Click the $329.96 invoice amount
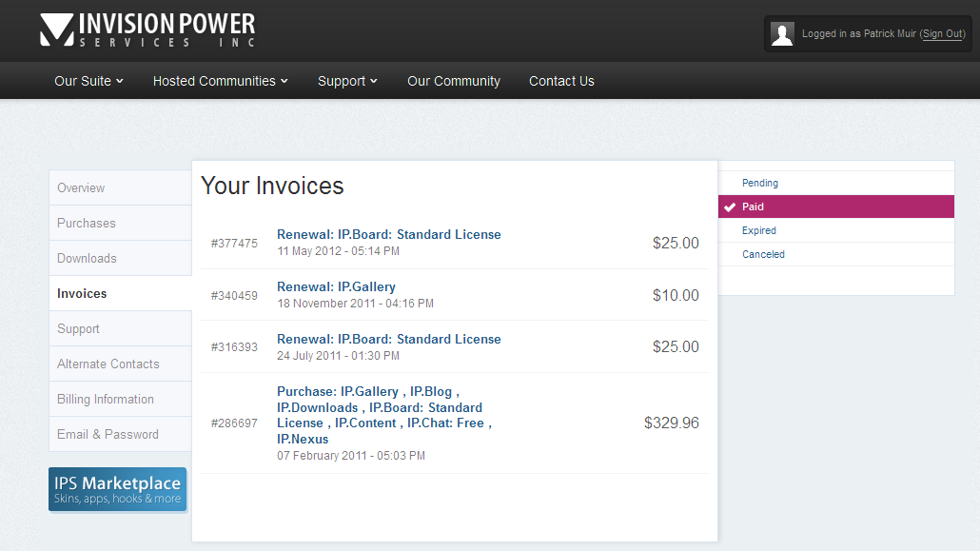Image resolution: width=980 pixels, height=551 pixels. [x=671, y=423]
